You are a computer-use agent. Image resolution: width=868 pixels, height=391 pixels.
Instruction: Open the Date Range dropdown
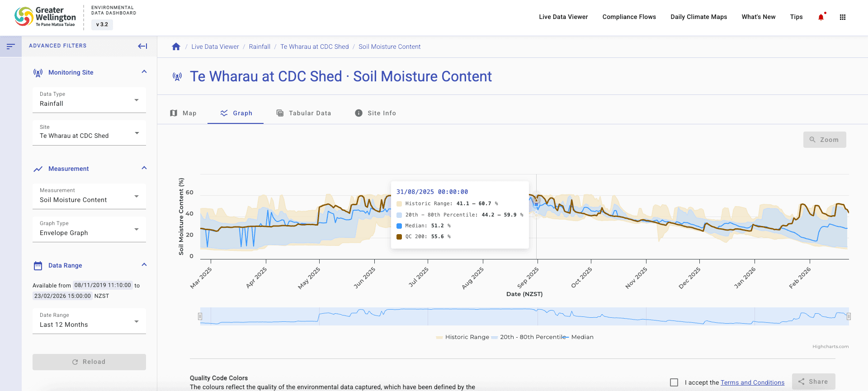89,321
